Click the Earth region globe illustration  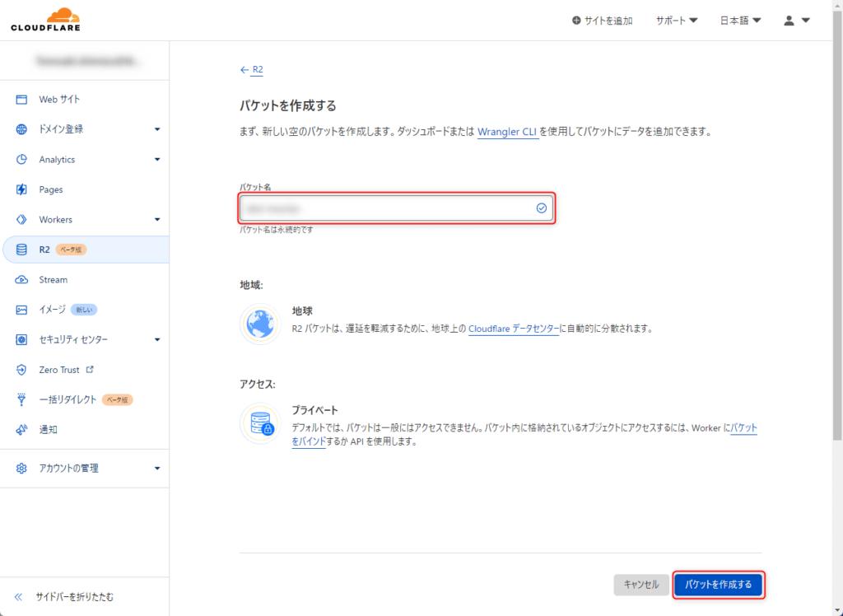click(260, 324)
